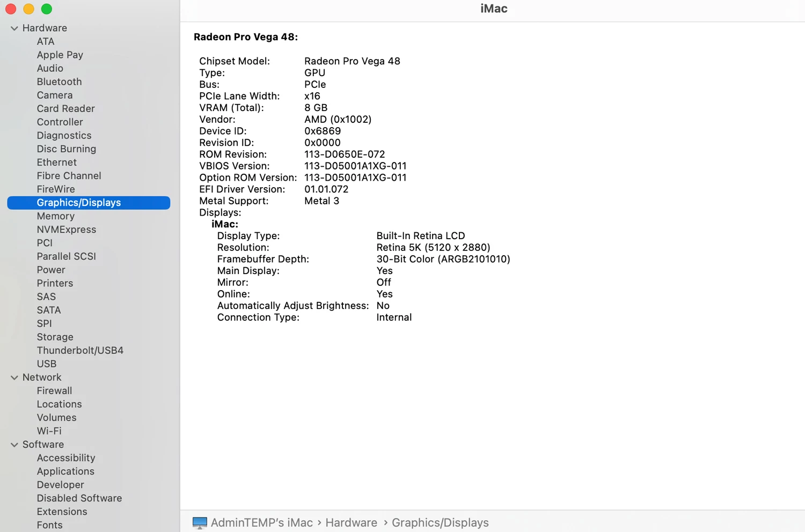Click VRAM value 8 GB
Viewport: 805px width, 532px height.
[316, 108]
